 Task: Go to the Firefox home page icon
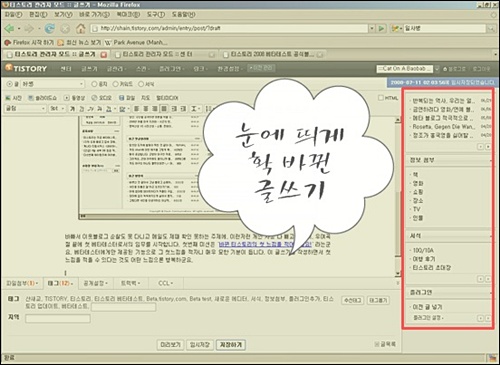pyautogui.click(x=80, y=29)
